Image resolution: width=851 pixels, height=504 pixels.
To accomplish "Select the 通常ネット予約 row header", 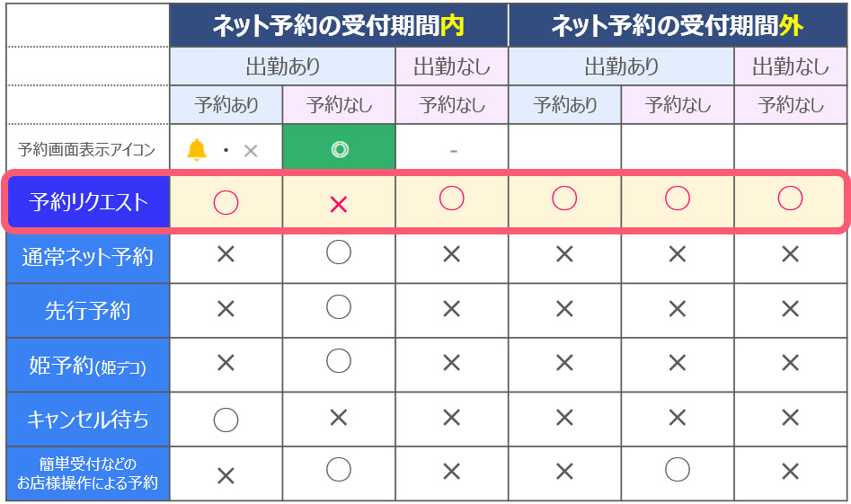I will pos(88,257).
